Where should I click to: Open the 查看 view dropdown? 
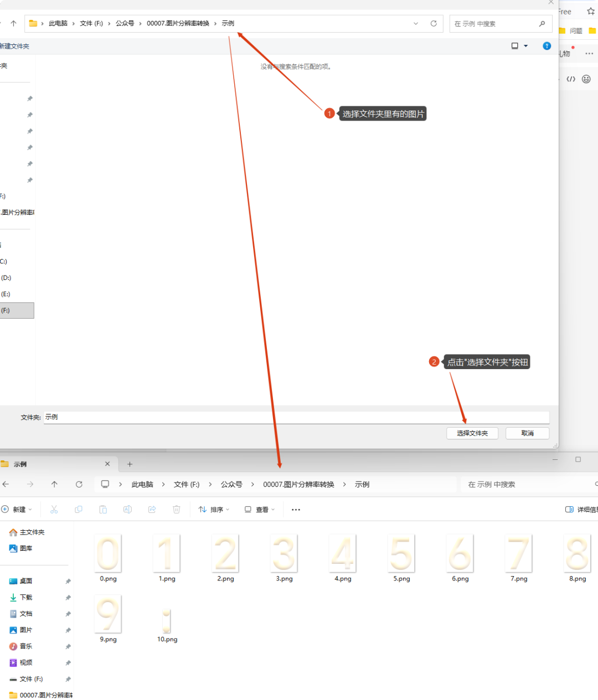click(260, 510)
